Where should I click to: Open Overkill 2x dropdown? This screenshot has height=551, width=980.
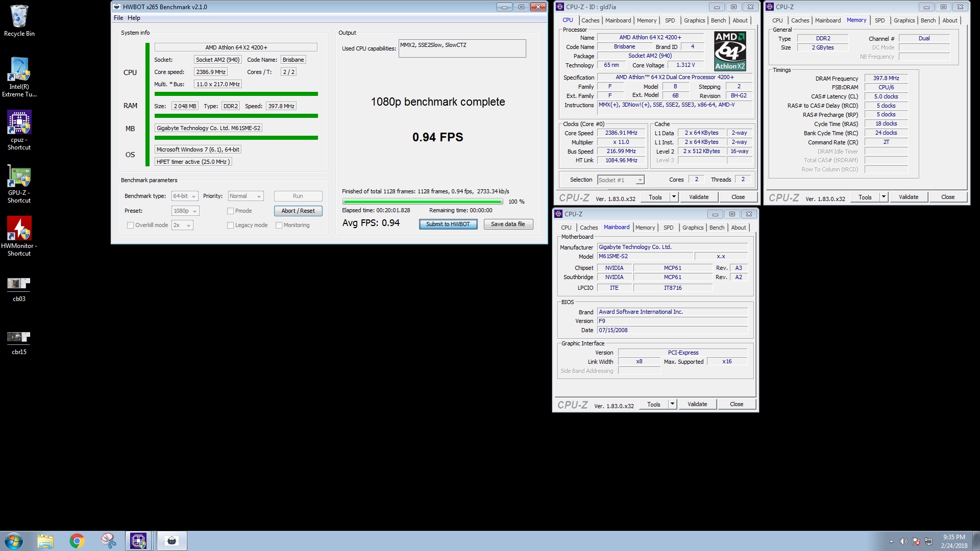(182, 225)
